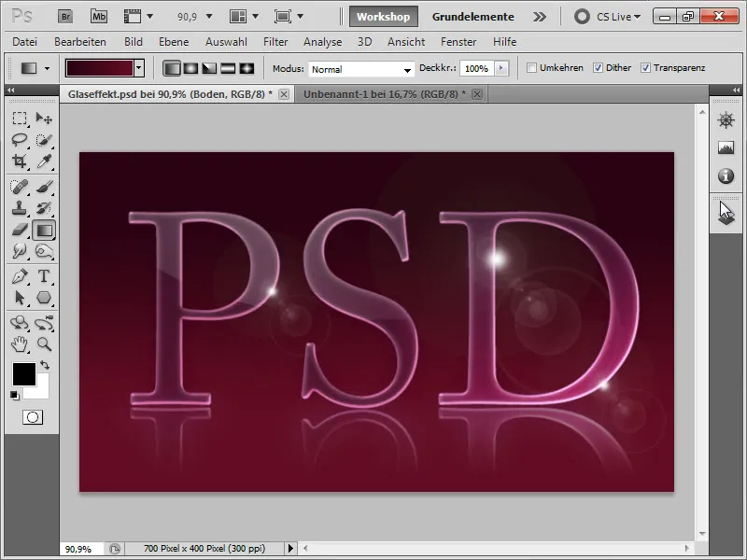747x560 pixels.
Task: Choose angle gradient style
Action: (209, 68)
